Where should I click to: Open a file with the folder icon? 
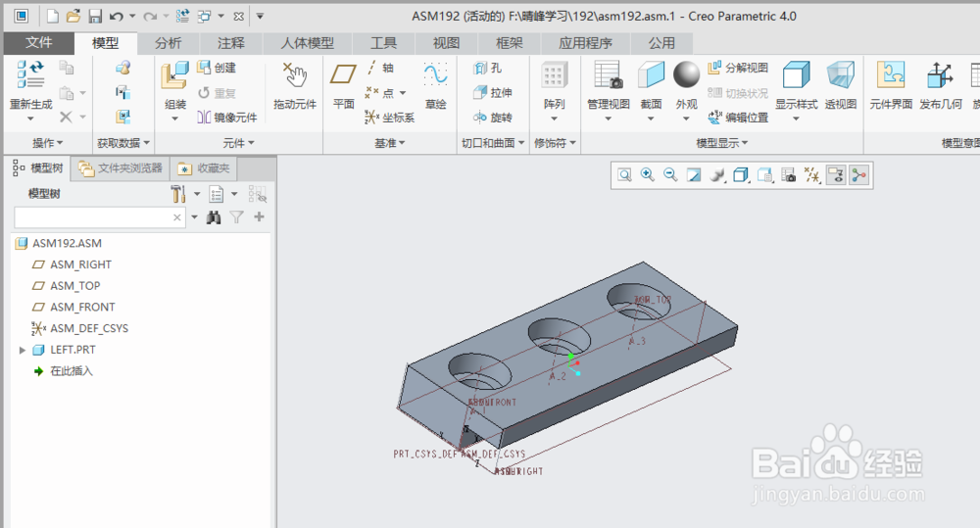73,17
